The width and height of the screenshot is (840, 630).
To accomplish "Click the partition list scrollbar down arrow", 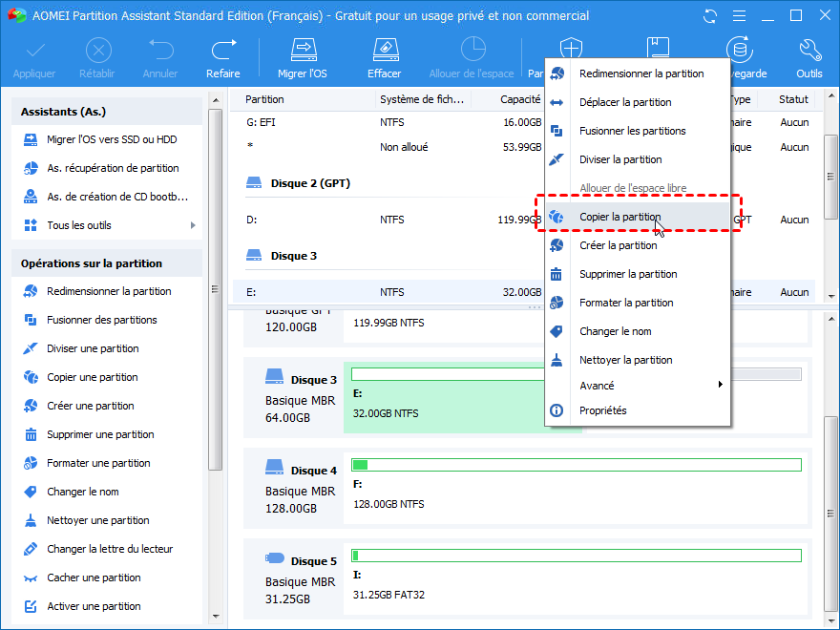I will click(x=830, y=296).
